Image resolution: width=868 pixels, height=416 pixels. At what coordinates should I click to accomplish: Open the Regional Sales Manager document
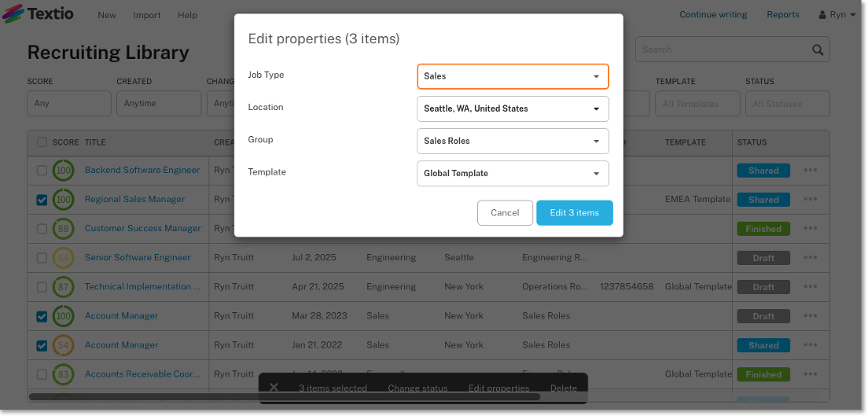[134, 199]
